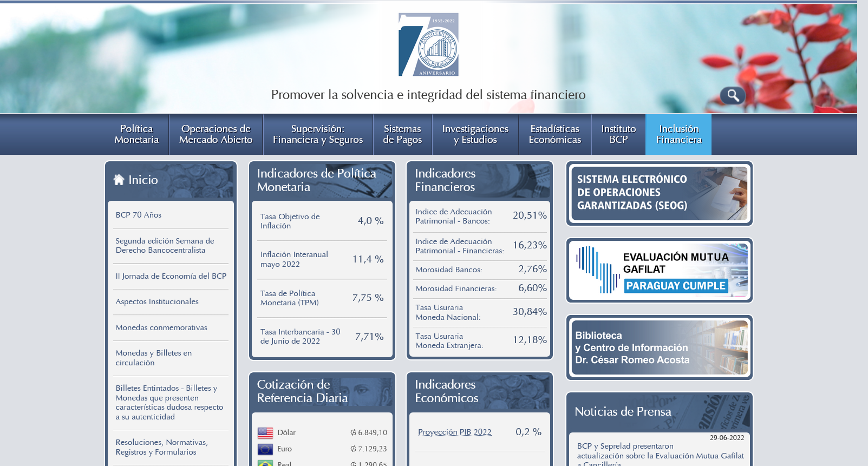Open Monedas conmemorativas in the sidebar

[x=161, y=327]
